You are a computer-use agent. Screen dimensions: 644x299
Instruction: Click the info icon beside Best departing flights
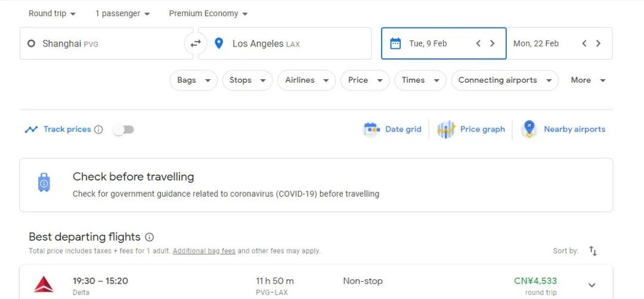[150, 237]
